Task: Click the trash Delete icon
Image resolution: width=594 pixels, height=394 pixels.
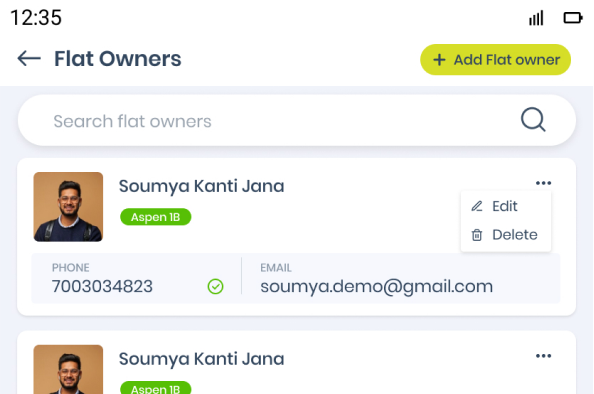Action: (477, 235)
